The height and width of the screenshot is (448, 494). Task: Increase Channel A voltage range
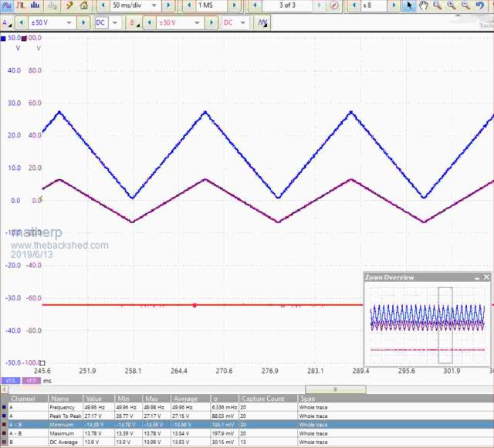[x=83, y=22]
